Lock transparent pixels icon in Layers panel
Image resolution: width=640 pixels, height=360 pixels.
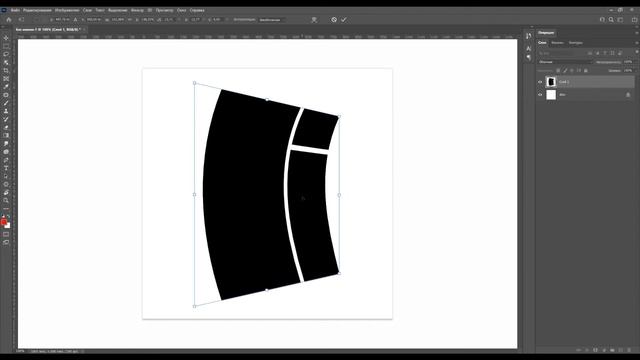(x=558, y=70)
